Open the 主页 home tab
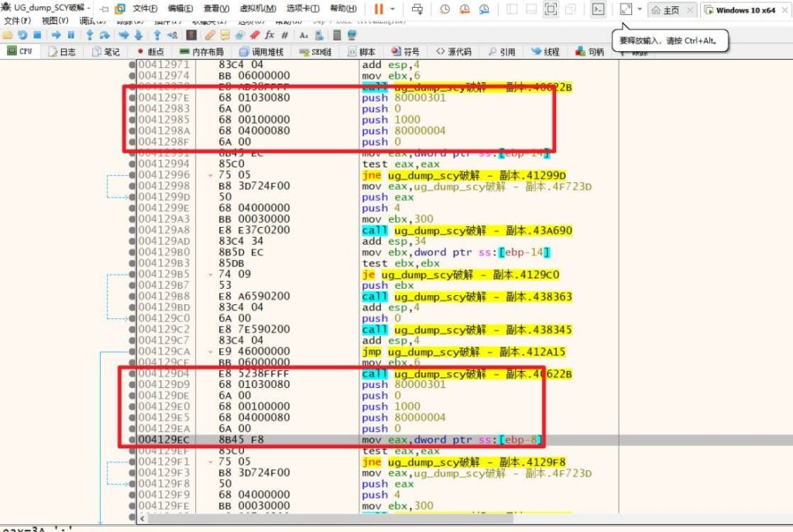 (665, 10)
